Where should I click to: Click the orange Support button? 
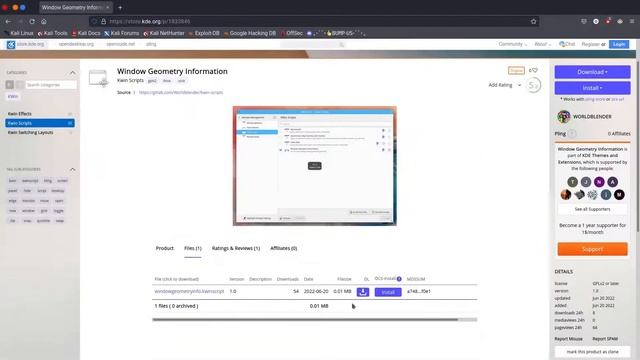592,249
